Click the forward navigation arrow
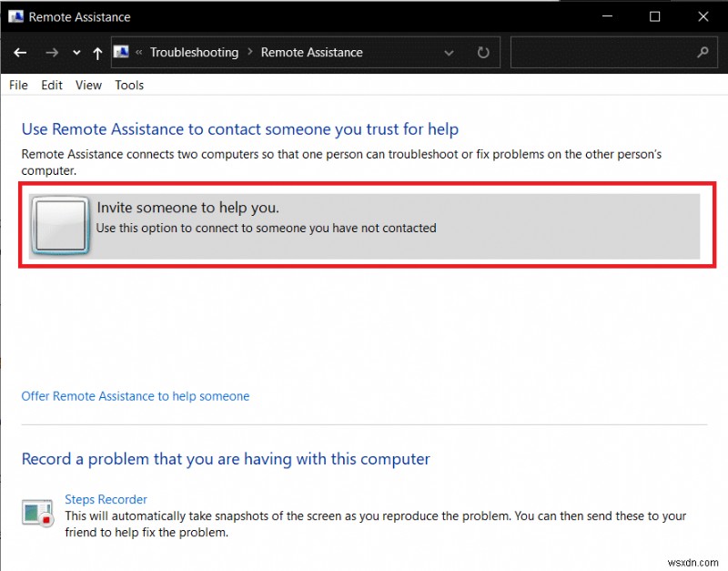728x571 pixels. 52,53
